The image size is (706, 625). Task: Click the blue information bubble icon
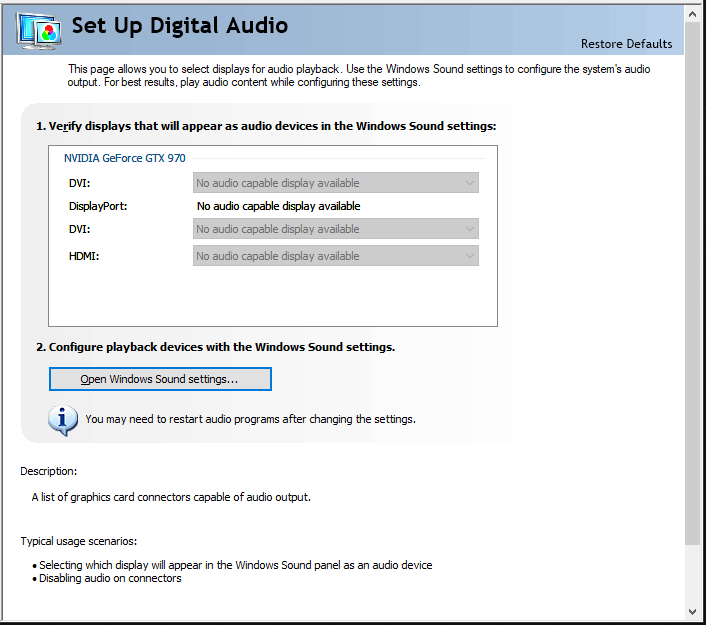coord(63,420)
